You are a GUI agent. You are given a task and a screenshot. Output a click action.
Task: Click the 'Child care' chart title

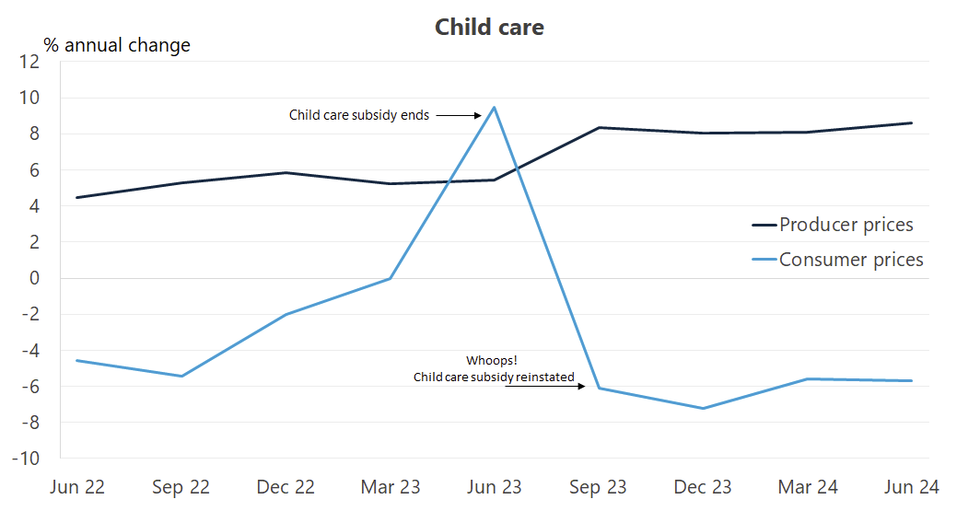tap(489, 28)
